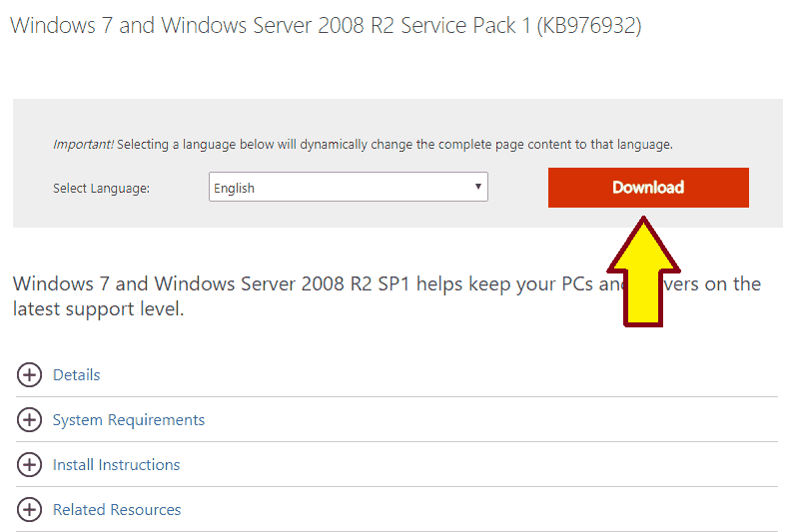Open the Install Instructions link
The height and width of the screenshot is (532, 791).
click(x=117, y=464)
